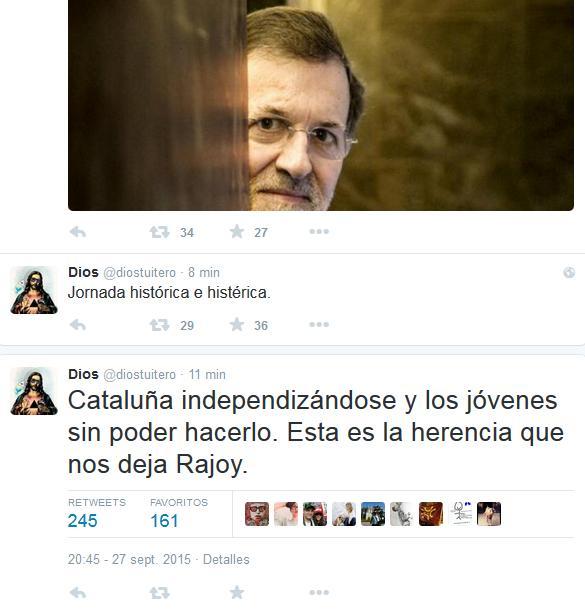Open the Rajoy photo in the tweet
585x610 pixels.
pos(321,105)
